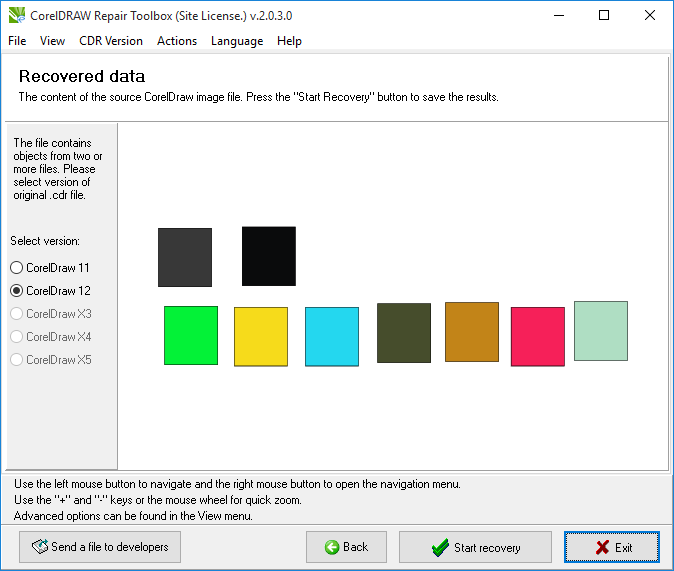Open the File menu

pos(17,41)
